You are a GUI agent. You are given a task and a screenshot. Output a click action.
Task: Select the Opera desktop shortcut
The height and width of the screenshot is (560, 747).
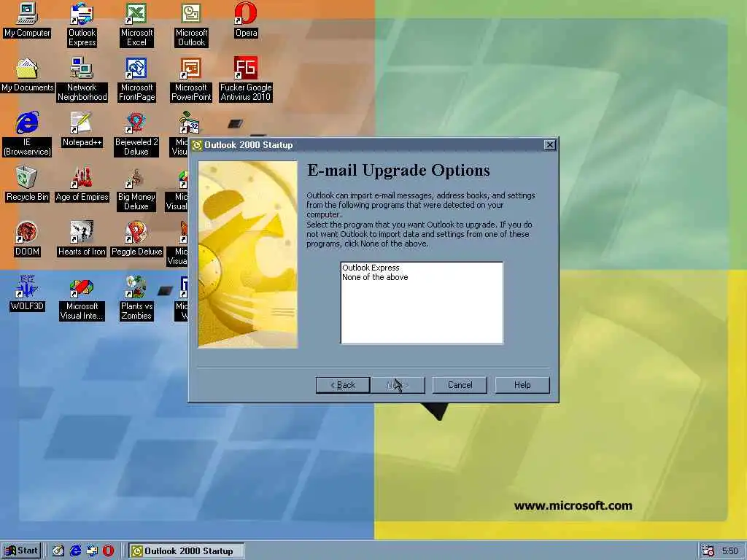(x=246, y=20)
